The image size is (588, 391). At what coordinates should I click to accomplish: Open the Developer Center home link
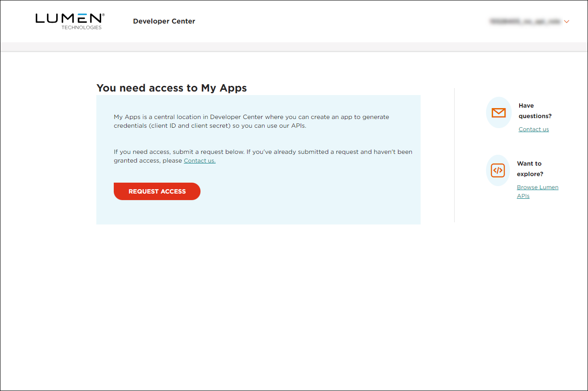[x=164, y=21]
